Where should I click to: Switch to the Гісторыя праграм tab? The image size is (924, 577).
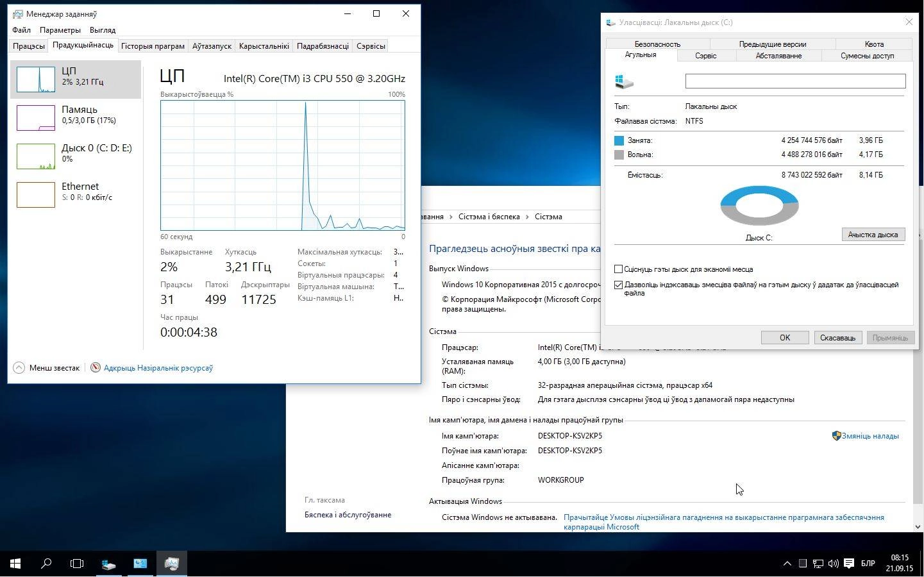pos(153,46)
